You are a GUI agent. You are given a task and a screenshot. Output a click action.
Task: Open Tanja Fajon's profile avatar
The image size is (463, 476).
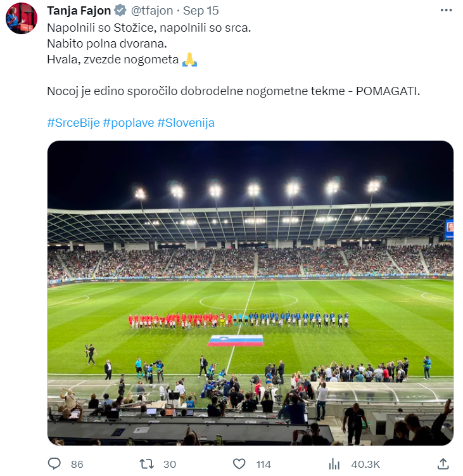click(x=22, y=18)
